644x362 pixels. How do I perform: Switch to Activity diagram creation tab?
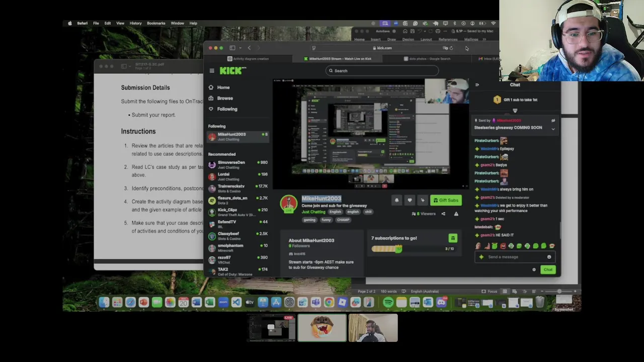pyautogui.click(x=249, y=59)
